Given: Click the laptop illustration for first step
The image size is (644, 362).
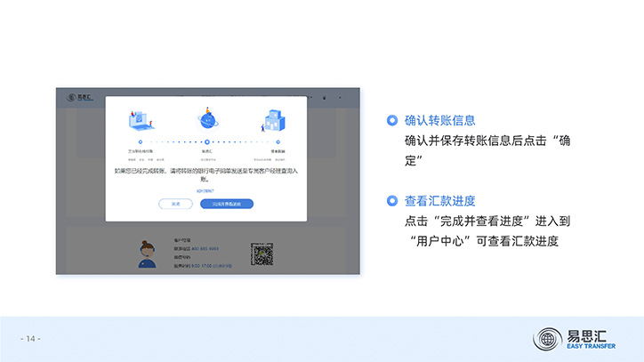Looking at the screenshot, I should coord(140,120).
